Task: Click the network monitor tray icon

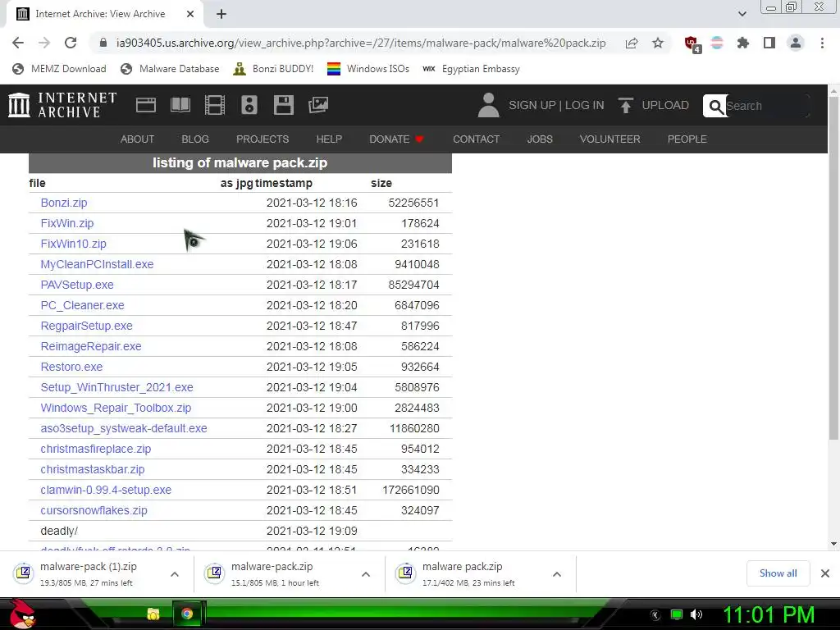Action: click(677, 614)
